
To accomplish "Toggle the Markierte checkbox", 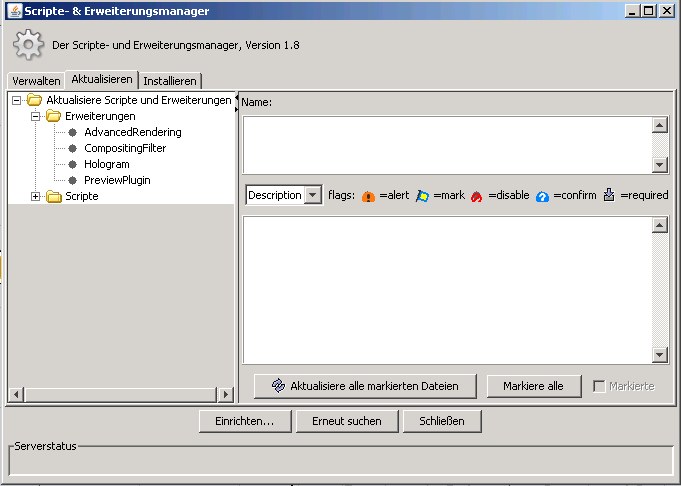I will coord(599,386).
